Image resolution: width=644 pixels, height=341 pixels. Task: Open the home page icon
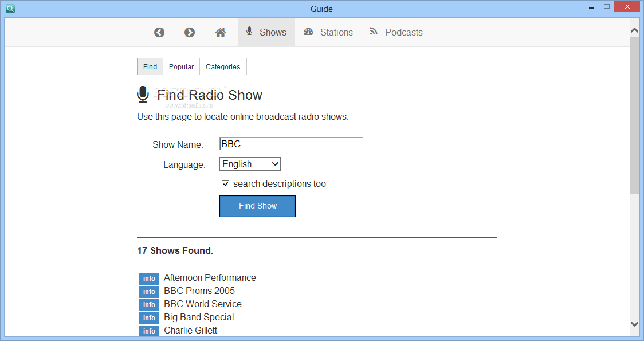[x=220, y=33]
